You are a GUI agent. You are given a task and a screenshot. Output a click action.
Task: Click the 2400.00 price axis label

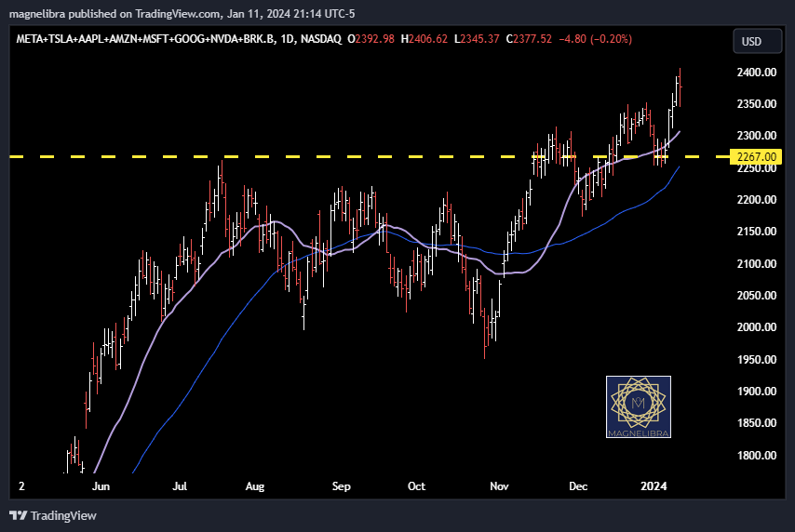tap(757, 73)
